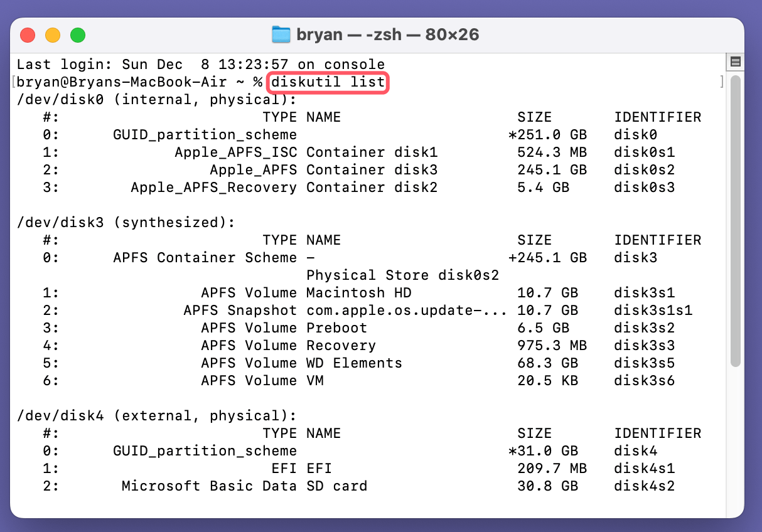Select the highlighted diskutil list command
This screenshot has height=532, width=762.
327,82
